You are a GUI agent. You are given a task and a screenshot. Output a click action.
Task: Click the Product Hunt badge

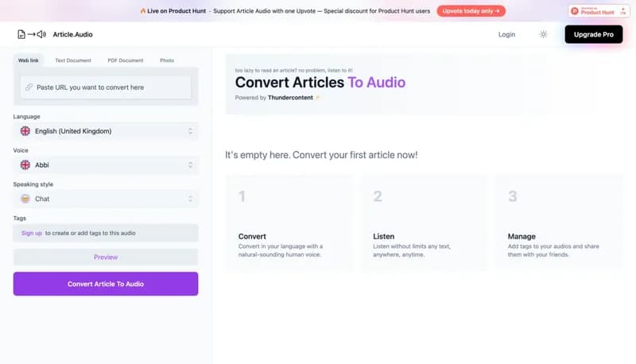tap(599, 11)
